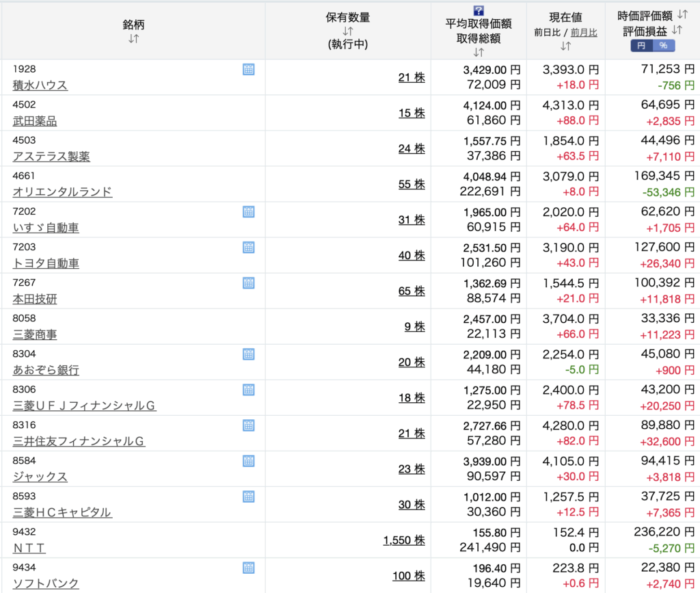Open calendar icon for あおぞら銀行
700x593 pixels.
point(248,354)
